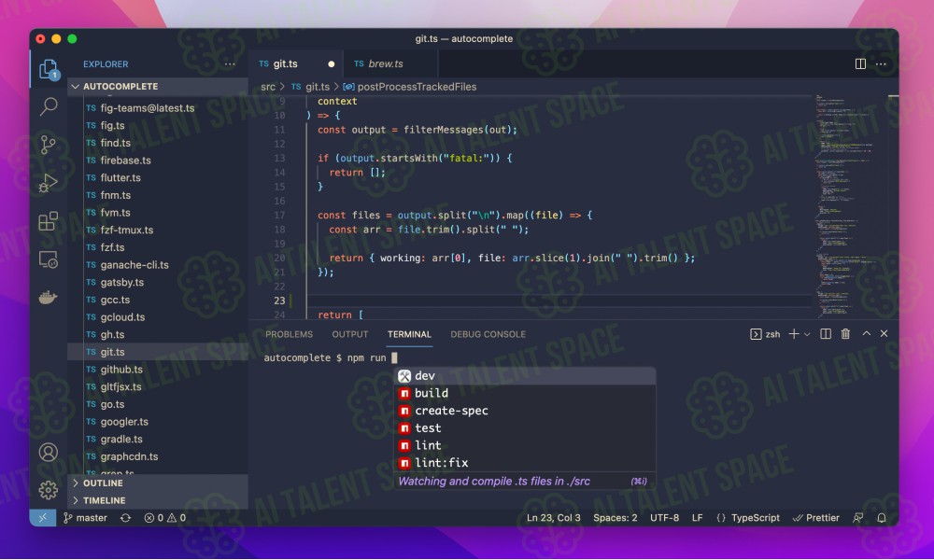Click the code minimap overview

[x=849, y=205]
